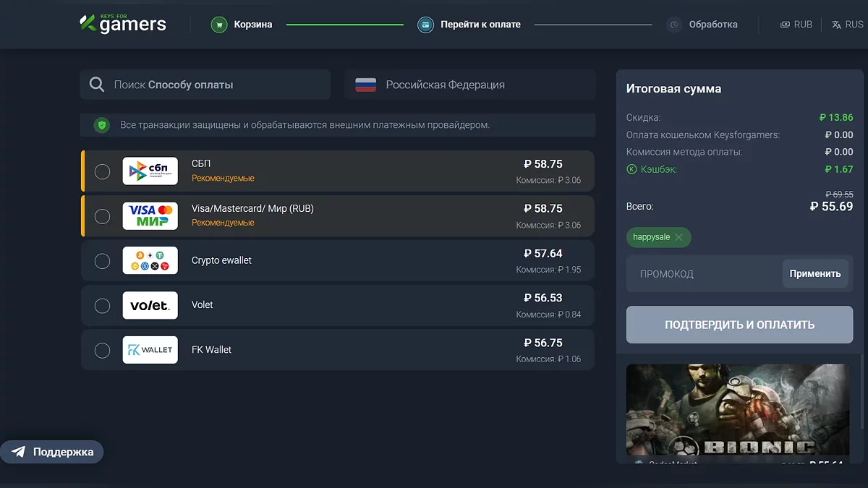
Task: Click the СБП payment logo
Action: (x=150, y=171)
